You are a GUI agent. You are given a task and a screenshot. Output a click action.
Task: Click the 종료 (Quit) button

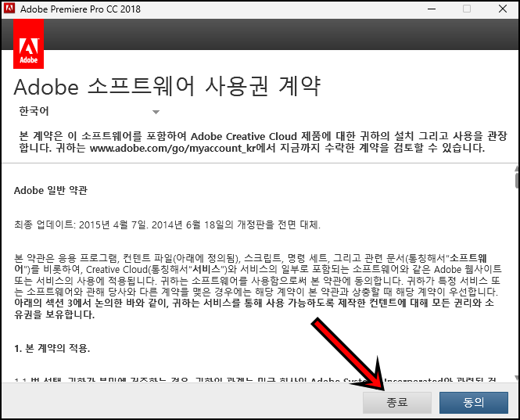click(x=397, y=403)
